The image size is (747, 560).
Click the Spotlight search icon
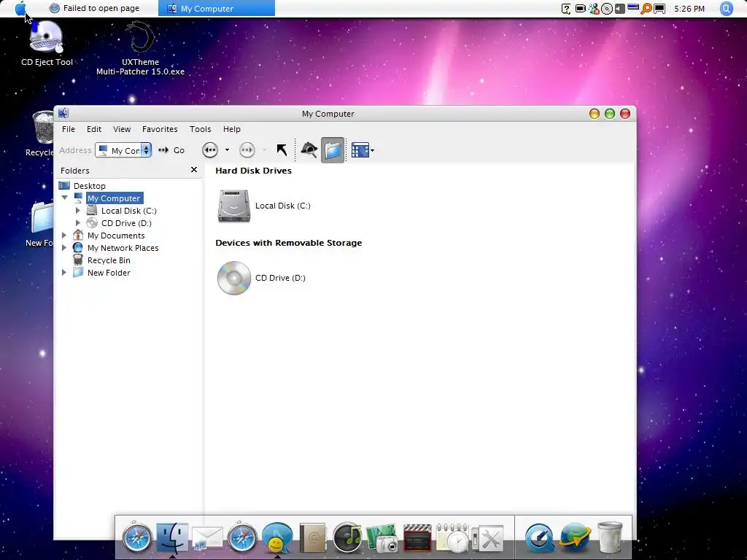(x=726, y=9)
